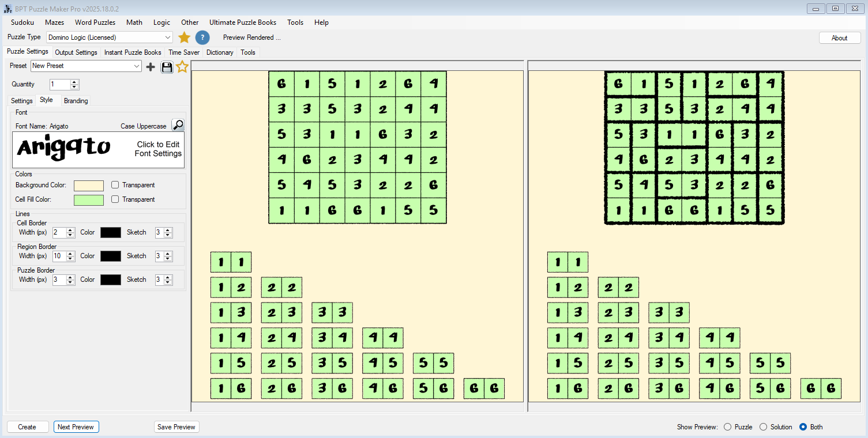Click the favorite star next to Puzzle Type
The height and width of the screenshot is (438, 868).
pyautogui.click(x=184, y=37)
